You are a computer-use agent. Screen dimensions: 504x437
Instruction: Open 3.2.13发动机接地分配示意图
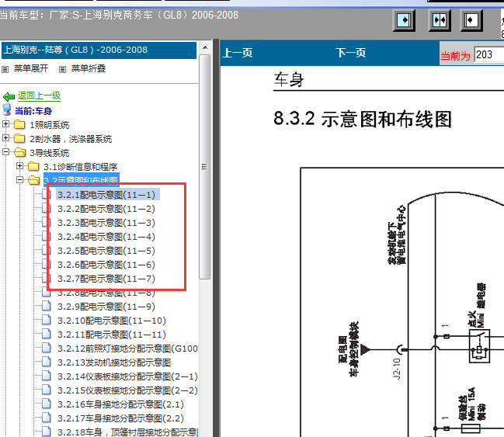(x=114, y=362)
